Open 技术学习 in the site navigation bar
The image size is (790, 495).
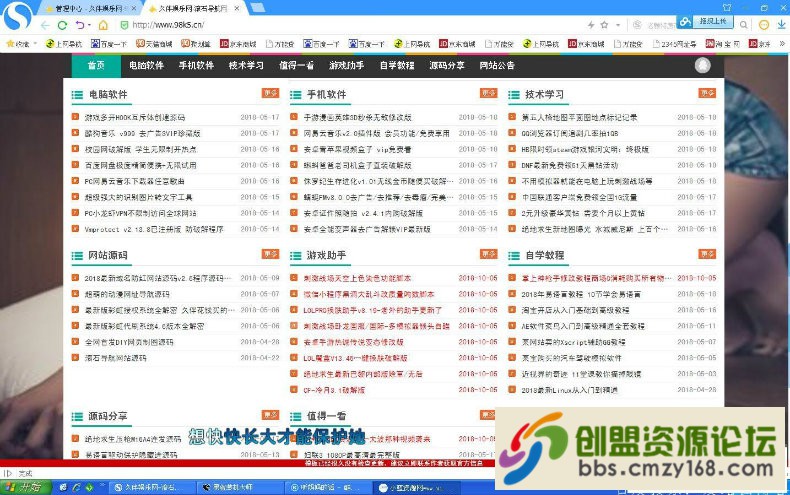click(x=246, y=66)
